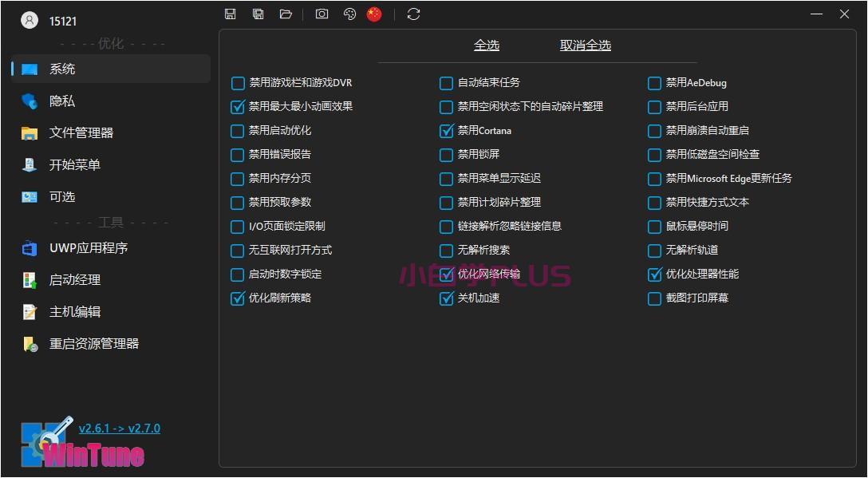The height and width of the screenshot is (478, 868).
Task: Open the color palette theme icon
Action: [349, 14]
